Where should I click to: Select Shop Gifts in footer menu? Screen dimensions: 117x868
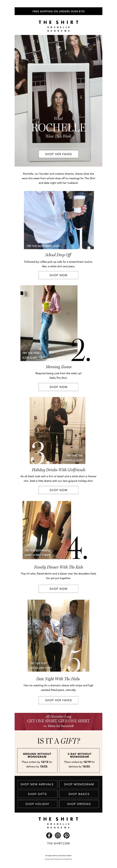[x=37, y=794]
